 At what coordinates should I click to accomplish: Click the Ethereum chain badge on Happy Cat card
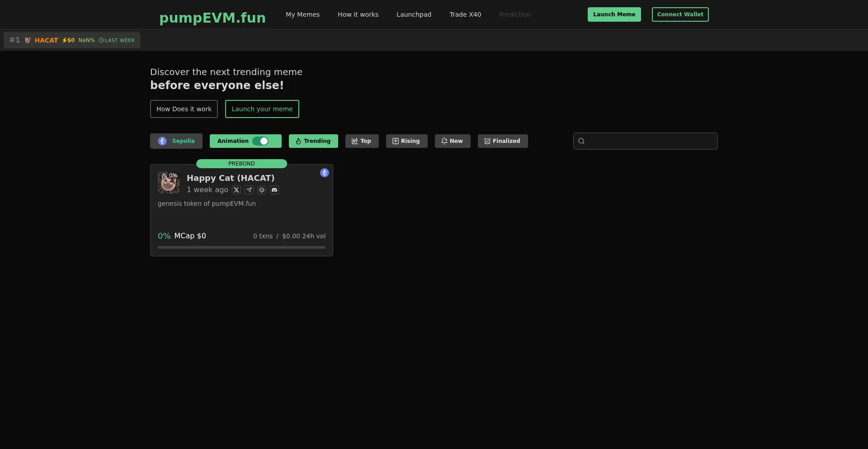click(325, 173)
